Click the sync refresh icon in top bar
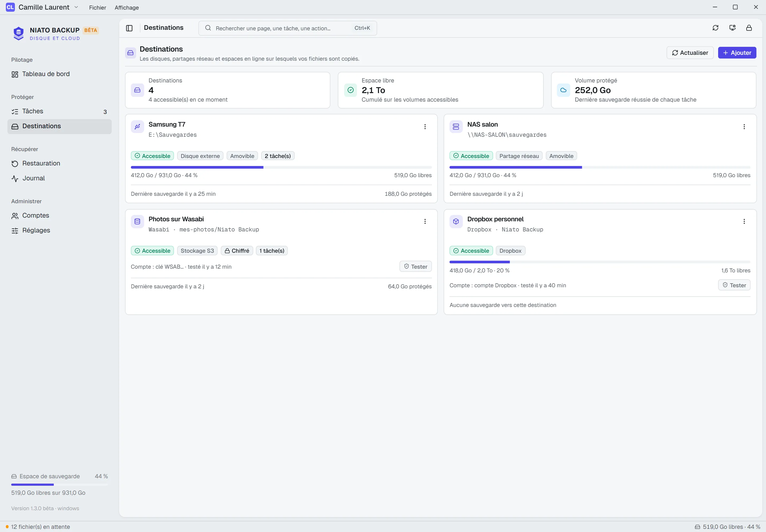The image size is (766, 532). (x=715, y=28)
